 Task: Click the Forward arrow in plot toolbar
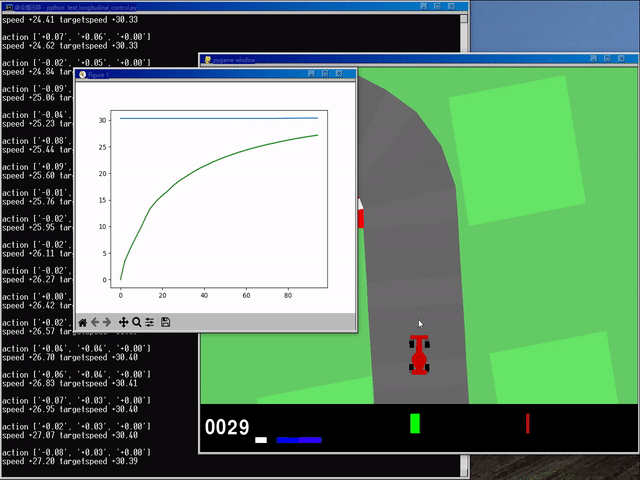(x=108, y=322)
